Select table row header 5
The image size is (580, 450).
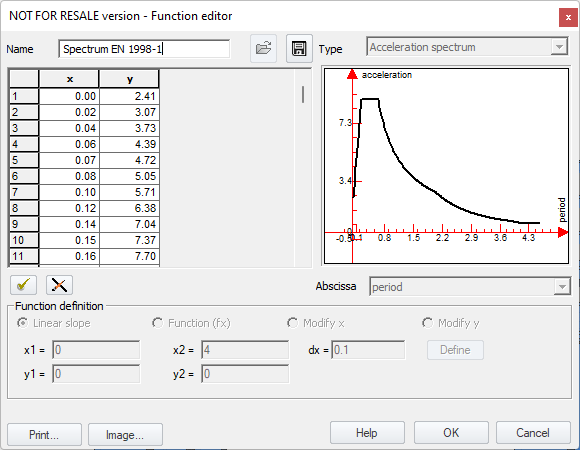tap(24, 160)
